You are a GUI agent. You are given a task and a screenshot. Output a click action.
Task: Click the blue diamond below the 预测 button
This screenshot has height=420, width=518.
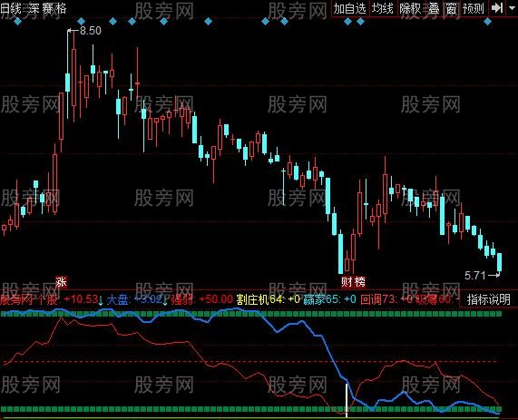pyautogui.click(x=487, y=22)
